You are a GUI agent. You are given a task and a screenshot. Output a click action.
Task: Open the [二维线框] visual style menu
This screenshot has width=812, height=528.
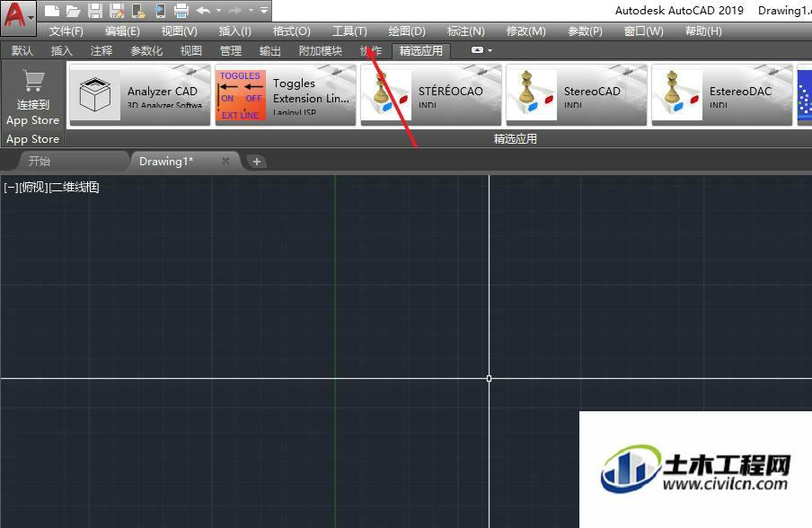(x=74, y=187)
